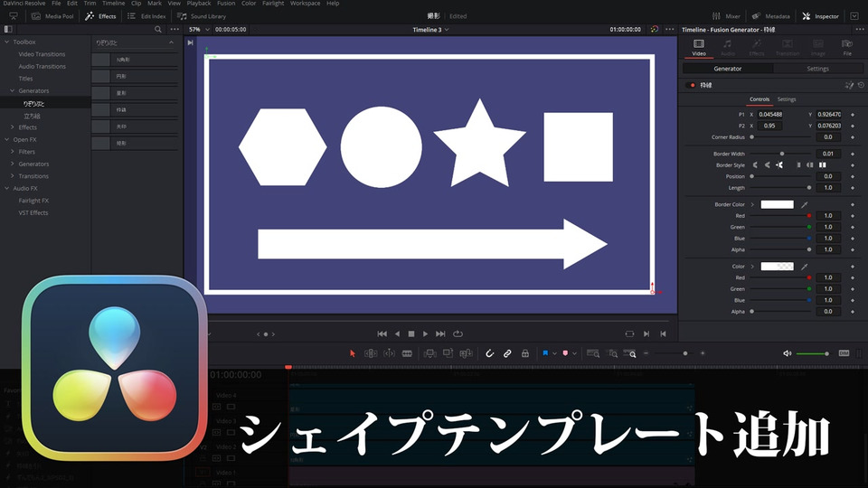The image size is (868, 488).
Task: Play the timeline forward
Action: 425,333
